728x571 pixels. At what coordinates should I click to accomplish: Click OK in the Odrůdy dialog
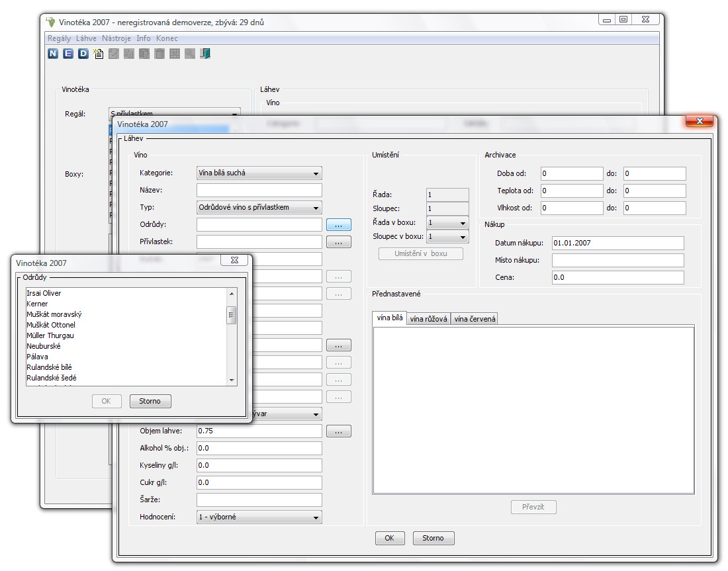click(107, 401)
